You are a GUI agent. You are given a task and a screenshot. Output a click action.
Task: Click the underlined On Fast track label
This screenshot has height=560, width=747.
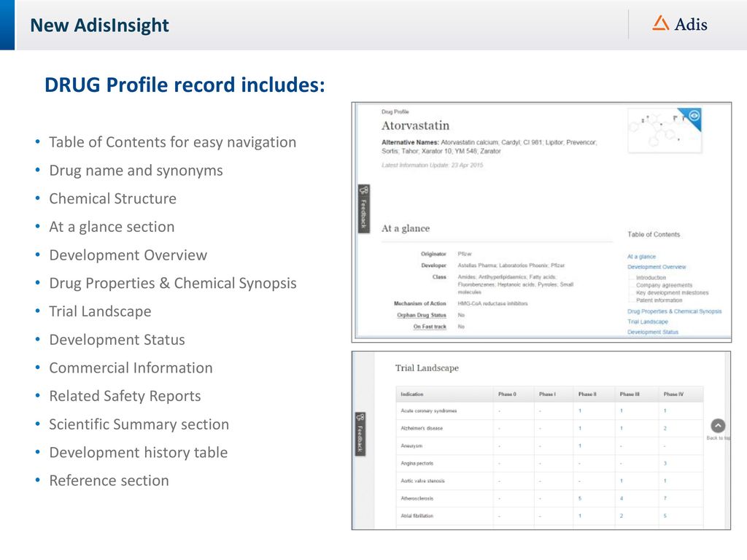pos(430,327)
